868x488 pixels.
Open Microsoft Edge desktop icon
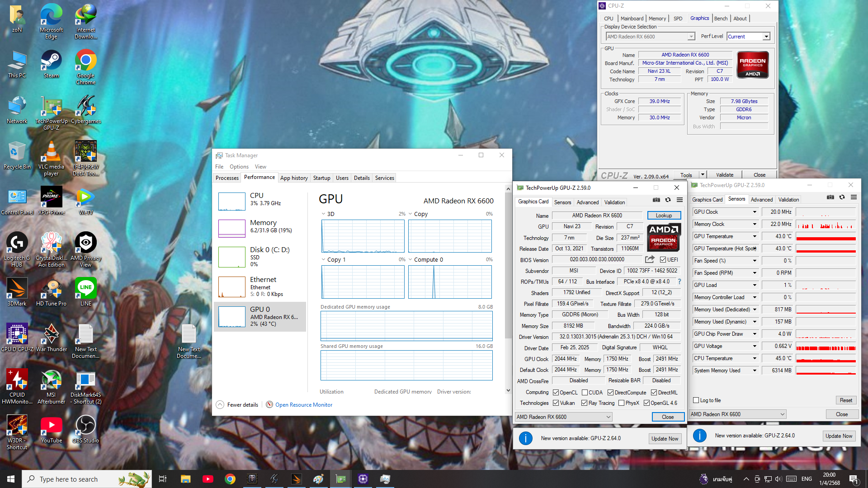[51, 22]
